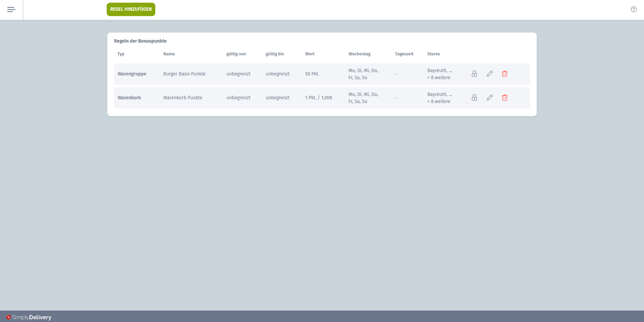The width and height of the screenshot is (644, 322).
Task: Select the Tageszeit column header
Action: tap(404, 54)
